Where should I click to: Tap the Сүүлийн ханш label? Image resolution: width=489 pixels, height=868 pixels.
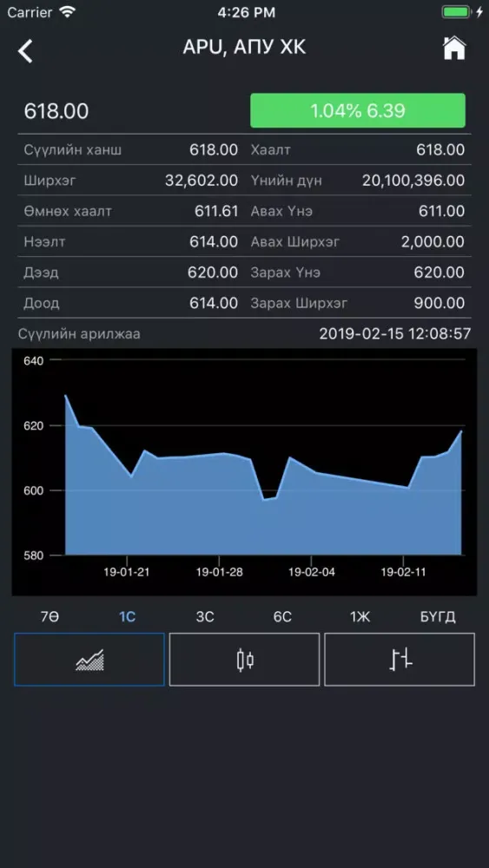pos(73,150)
